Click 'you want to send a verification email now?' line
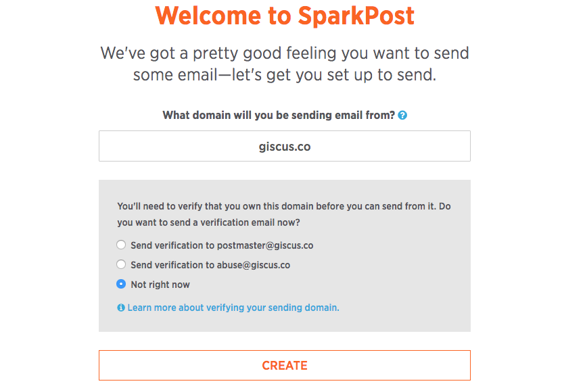The height and width of the screenshot is (392, 585). 208,222
